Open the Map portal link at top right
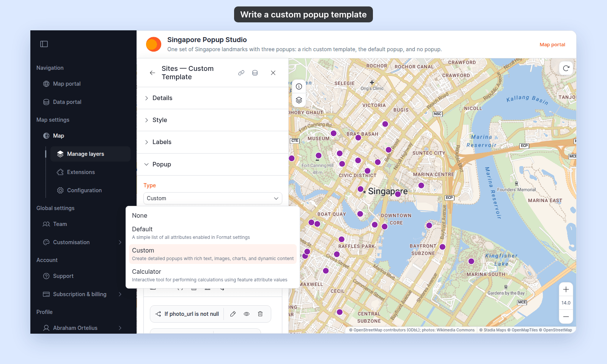This screenshot has width=607, height=364. click(552, 44)
